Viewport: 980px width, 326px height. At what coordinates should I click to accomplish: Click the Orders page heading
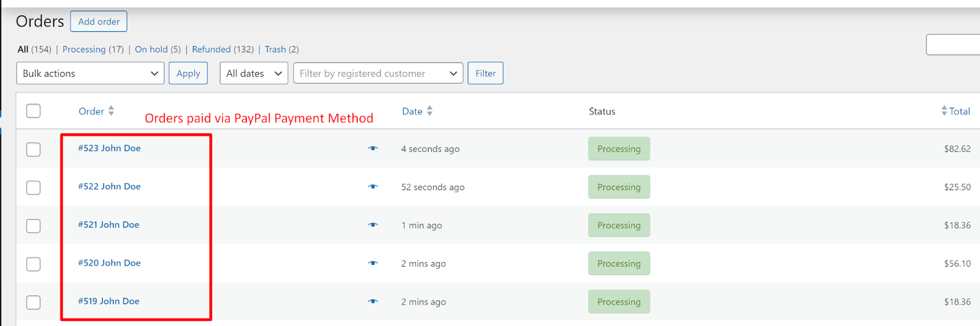[40, 21]
